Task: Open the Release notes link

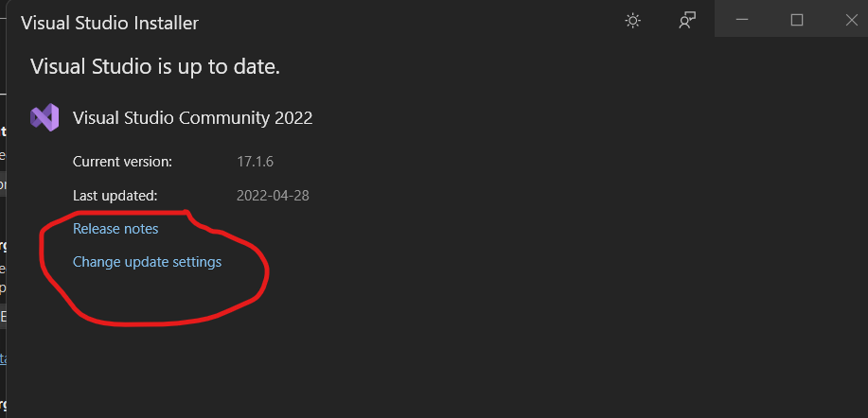Action: coord(115,229)
